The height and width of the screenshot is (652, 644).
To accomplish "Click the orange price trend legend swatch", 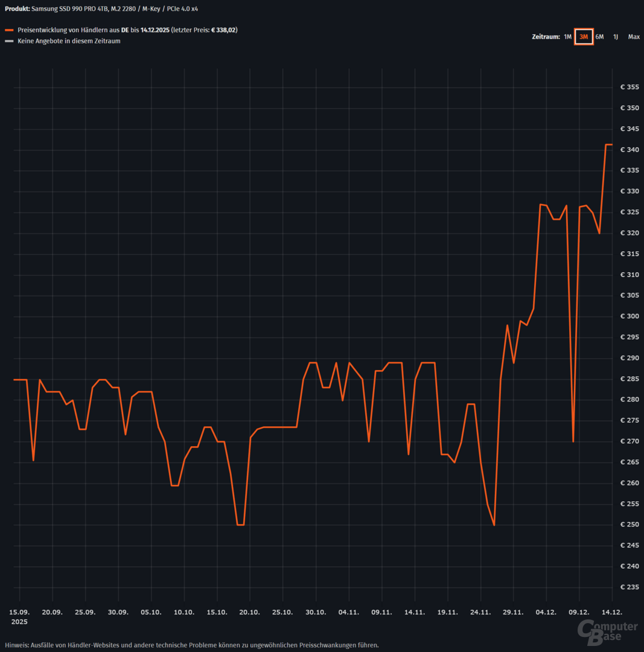I will click(8, 30).
